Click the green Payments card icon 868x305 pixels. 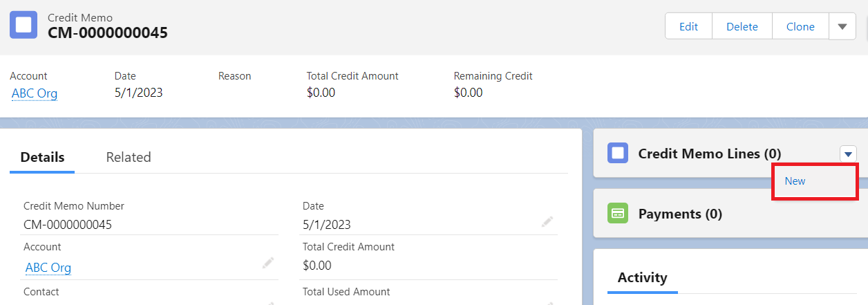click(x=617, y=214)
